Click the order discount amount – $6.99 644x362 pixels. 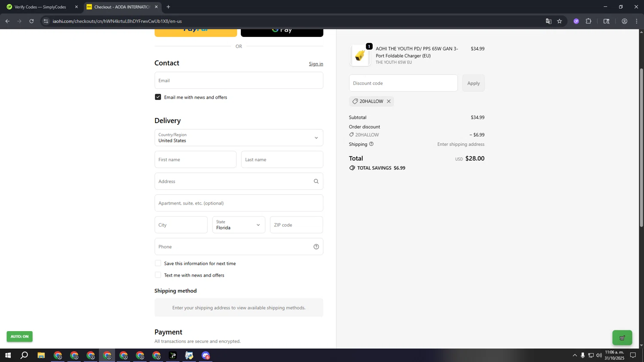[477, 135]
